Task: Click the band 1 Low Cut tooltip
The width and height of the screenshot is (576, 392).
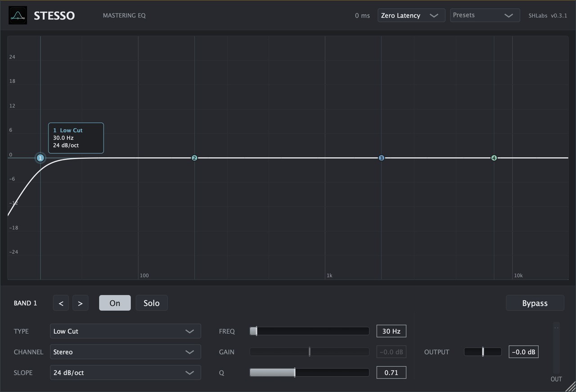Action: (76, 138)
